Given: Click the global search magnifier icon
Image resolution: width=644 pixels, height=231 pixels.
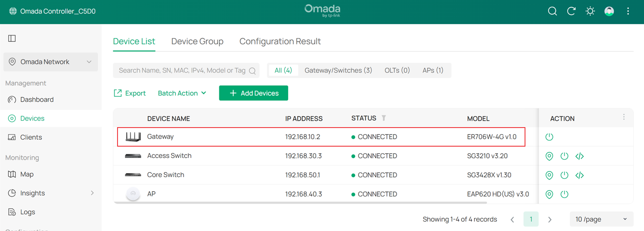Looking at the screenshot, I should 552,11.
